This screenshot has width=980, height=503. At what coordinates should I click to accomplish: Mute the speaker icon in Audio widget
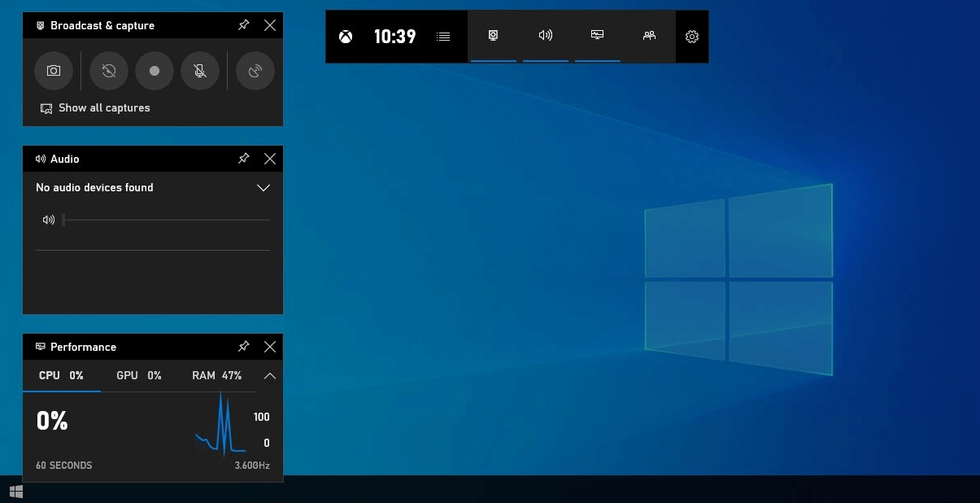49,220
